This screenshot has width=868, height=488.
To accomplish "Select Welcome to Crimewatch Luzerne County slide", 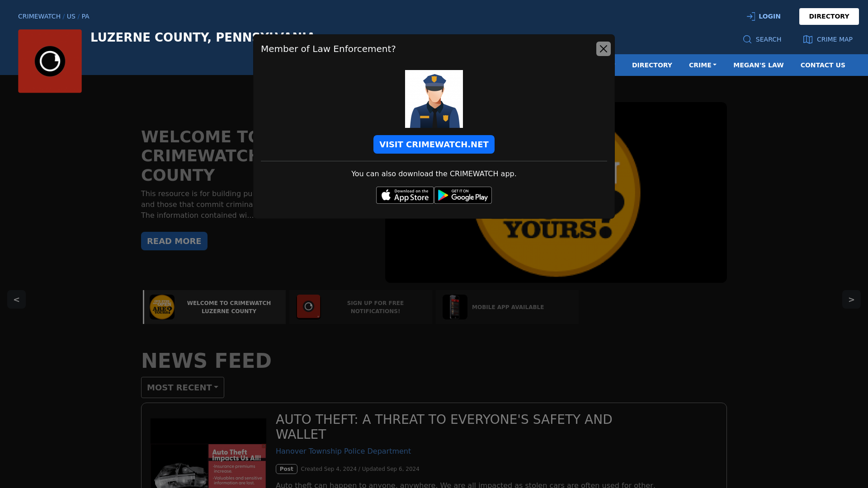I will 214,307.
